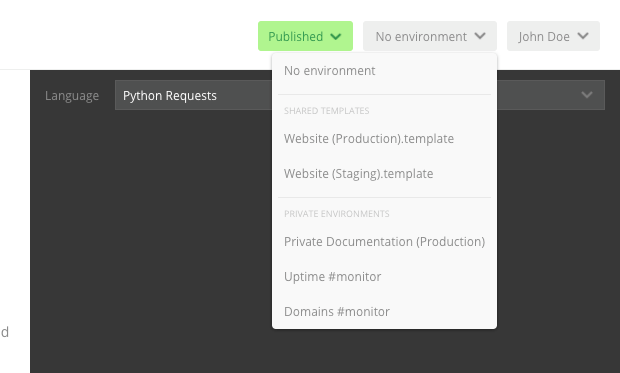Select Private Documentation (Production) environment

click(x=384, y=242)
